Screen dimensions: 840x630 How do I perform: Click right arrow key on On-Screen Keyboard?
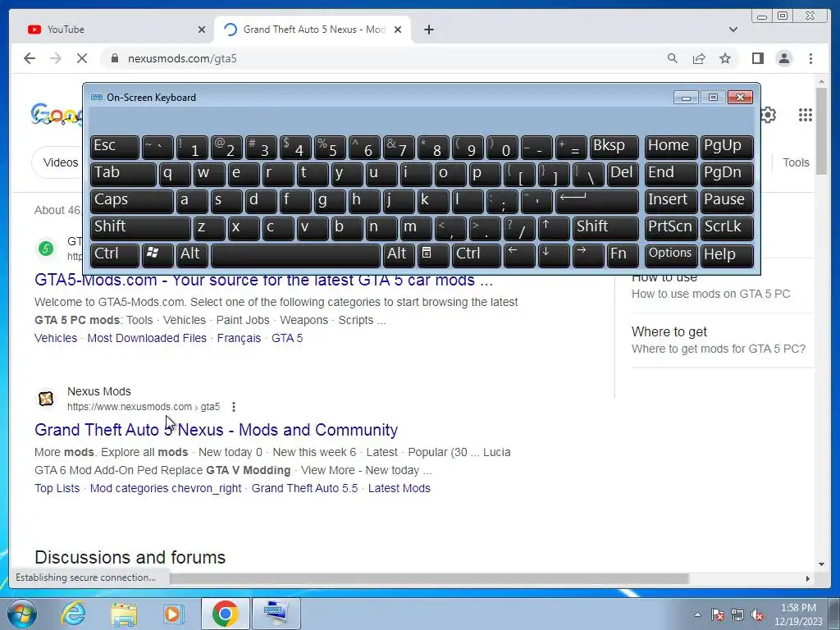tap(587, 255)
